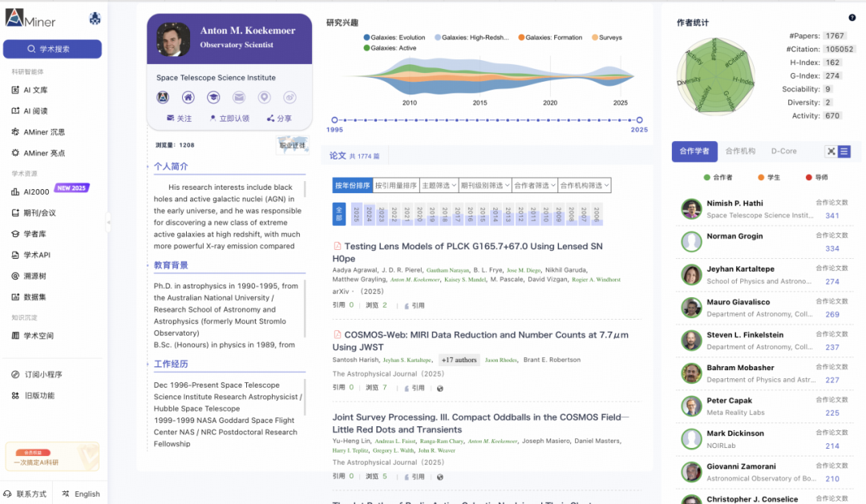Screen dimensions: 866x504
Task: Sort papers by 按引用量排序
Action: coord(396,185)
